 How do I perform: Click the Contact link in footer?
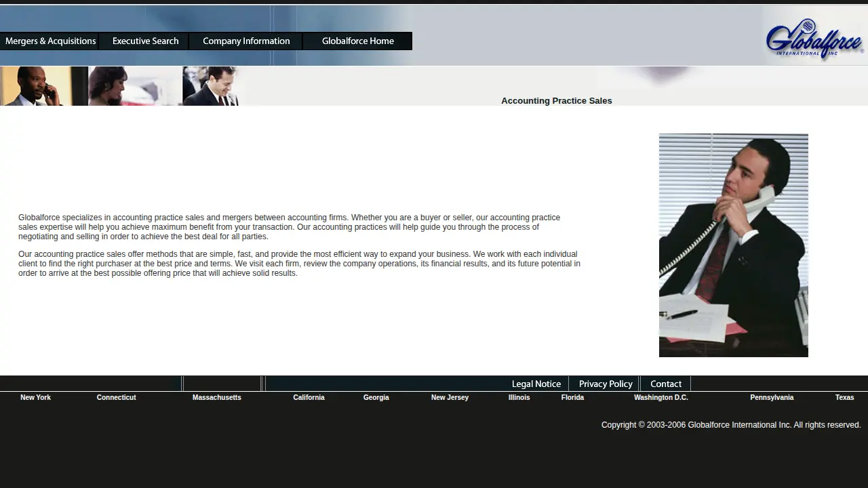(666, 384)
